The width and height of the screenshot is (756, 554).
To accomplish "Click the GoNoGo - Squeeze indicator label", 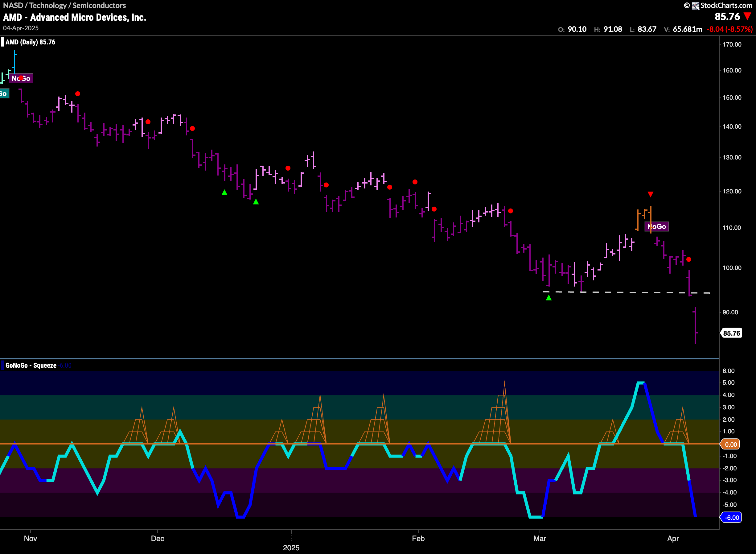I will [x=31, y=366].
